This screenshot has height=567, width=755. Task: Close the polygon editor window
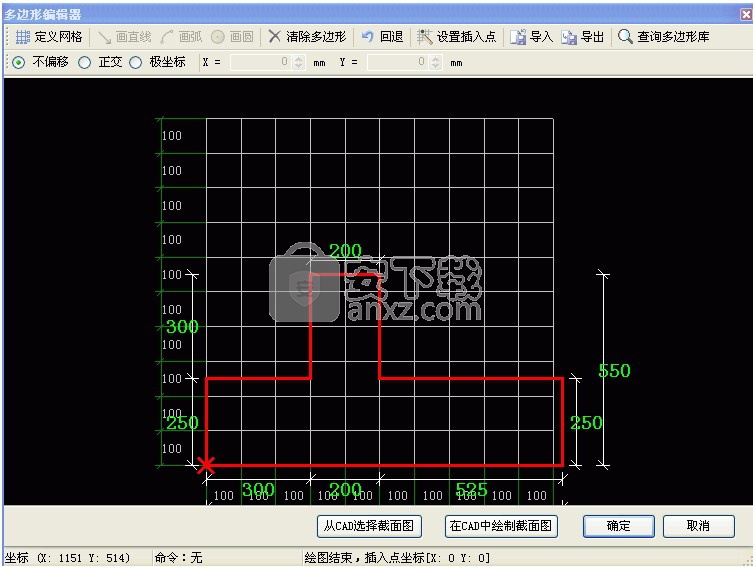[x=746, y=14]
